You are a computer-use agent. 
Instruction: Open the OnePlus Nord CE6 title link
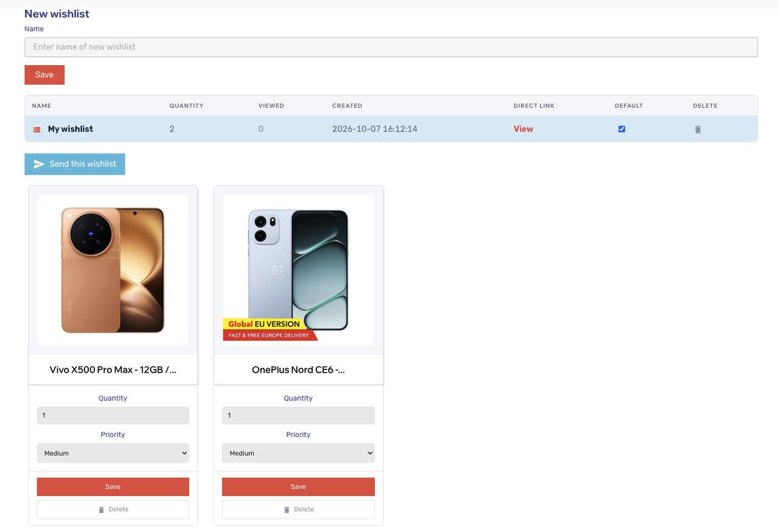click(298, 369)
